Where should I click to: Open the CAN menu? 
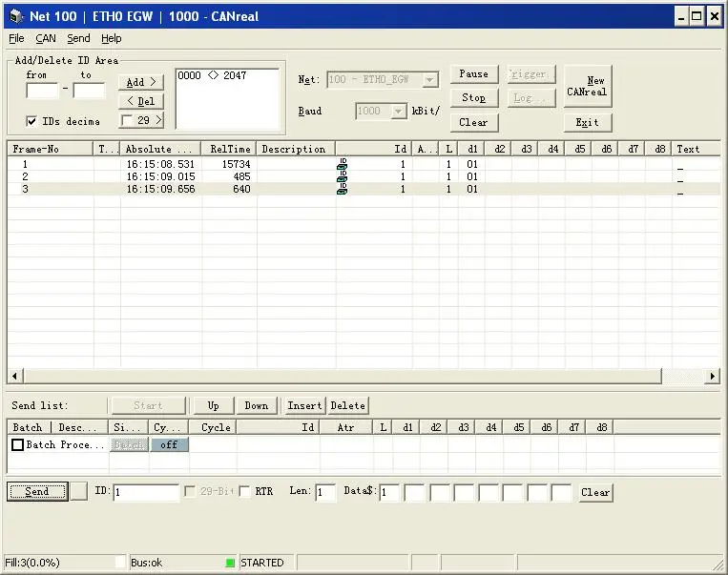tap(46, 38)
